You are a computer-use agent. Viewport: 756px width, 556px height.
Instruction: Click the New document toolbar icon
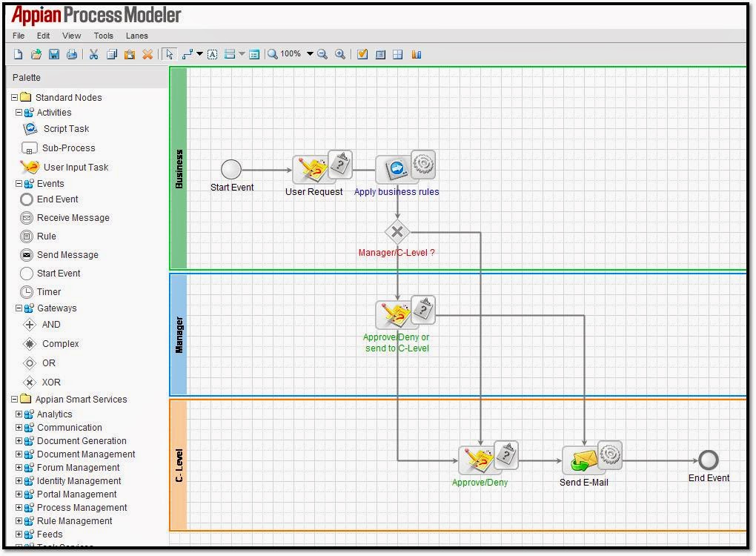coord(18,55)
